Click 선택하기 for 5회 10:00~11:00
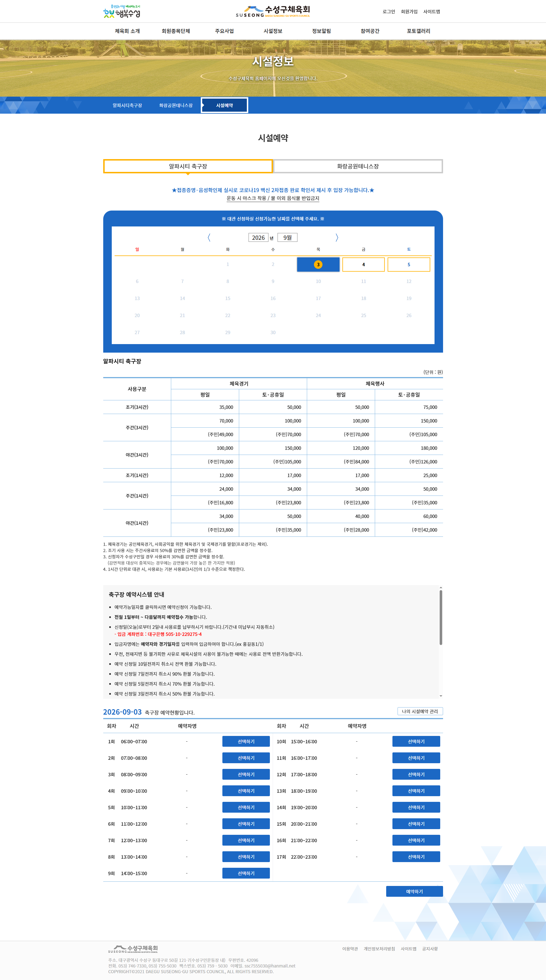546x980 pixels. click(x=246, y=807)
